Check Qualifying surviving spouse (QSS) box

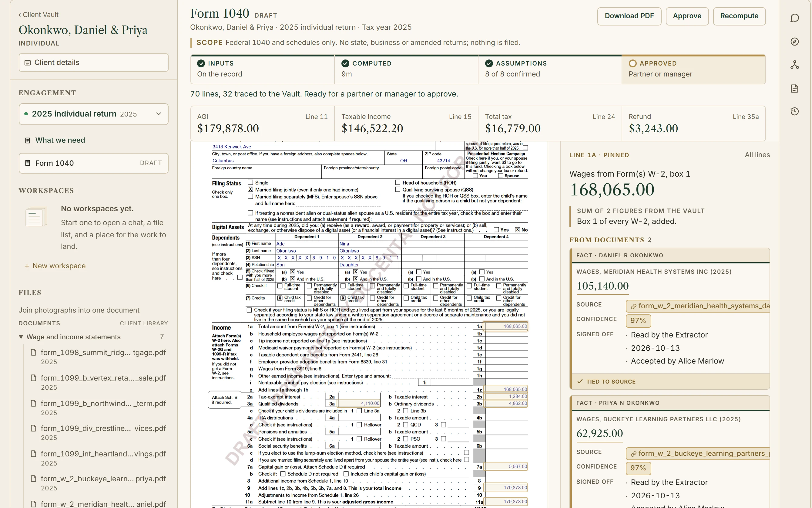[x=398, y=189]
